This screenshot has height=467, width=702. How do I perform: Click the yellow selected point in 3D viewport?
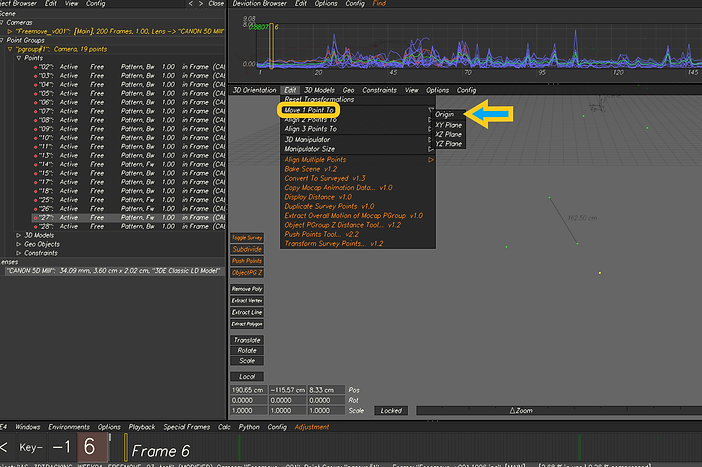(x=600, y=273)
